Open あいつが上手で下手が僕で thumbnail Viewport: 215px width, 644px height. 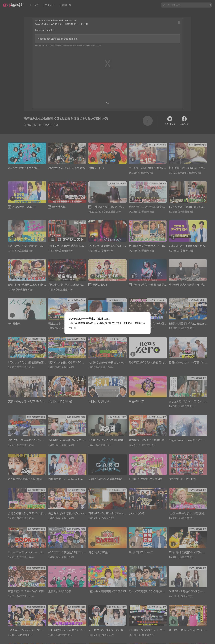[x=27, y=153]
